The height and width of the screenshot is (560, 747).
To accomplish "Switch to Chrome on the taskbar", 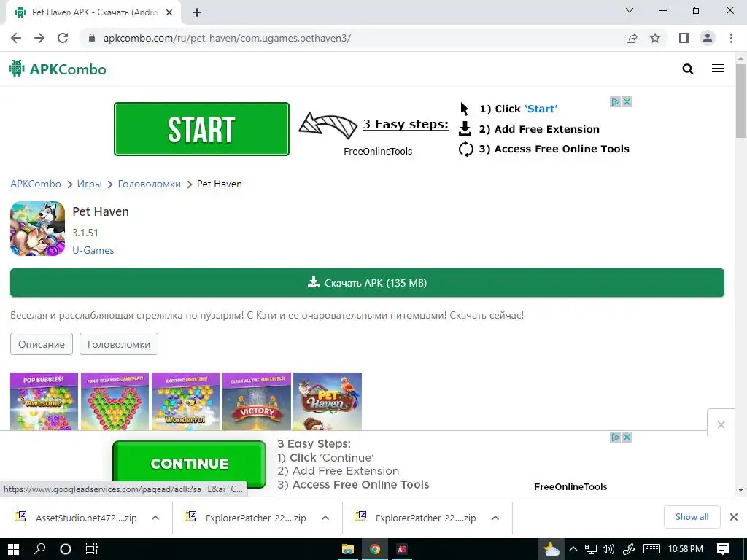I will (375, 549).
